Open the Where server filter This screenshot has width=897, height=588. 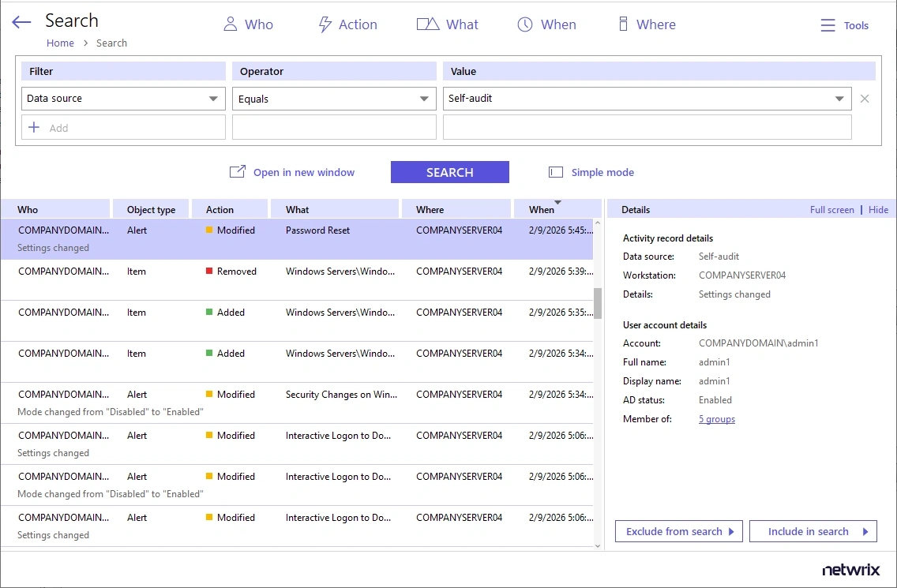click(623, 24)
